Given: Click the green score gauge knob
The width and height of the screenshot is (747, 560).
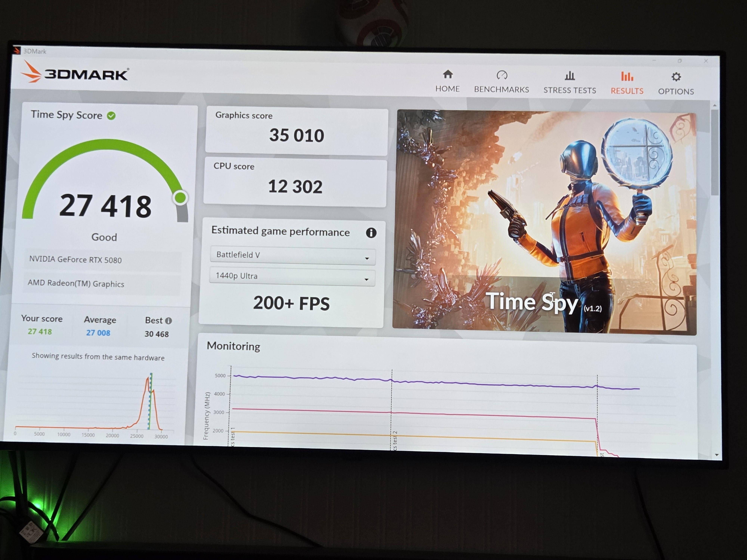Looking at the screenshot, I should [180, 198].
